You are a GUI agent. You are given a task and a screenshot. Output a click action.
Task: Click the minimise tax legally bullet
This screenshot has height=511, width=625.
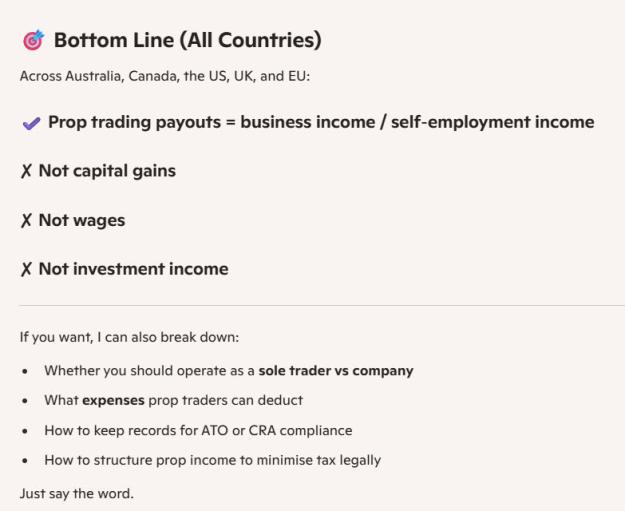212,460
